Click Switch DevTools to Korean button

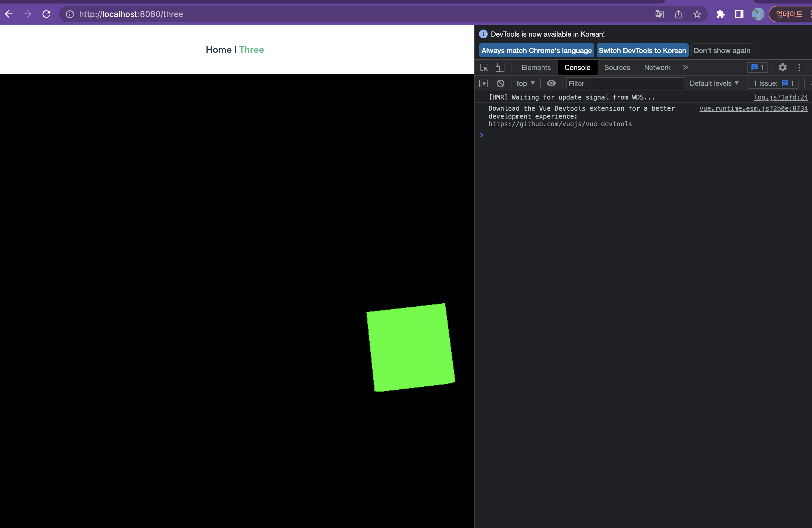[x=642, y=50]
